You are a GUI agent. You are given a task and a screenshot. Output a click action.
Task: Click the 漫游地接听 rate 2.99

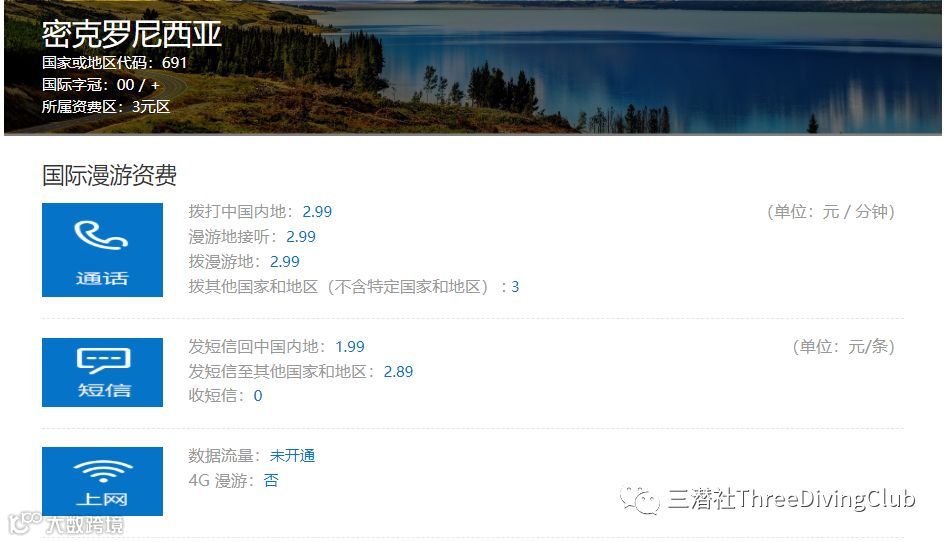[300, 237]
